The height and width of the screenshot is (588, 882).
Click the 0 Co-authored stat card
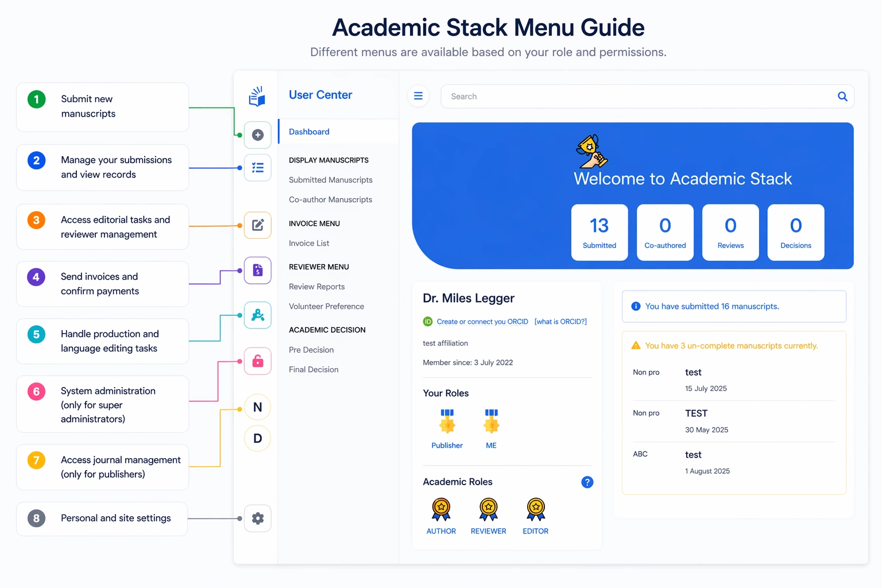pyautogui.click(x=665, y=233)
